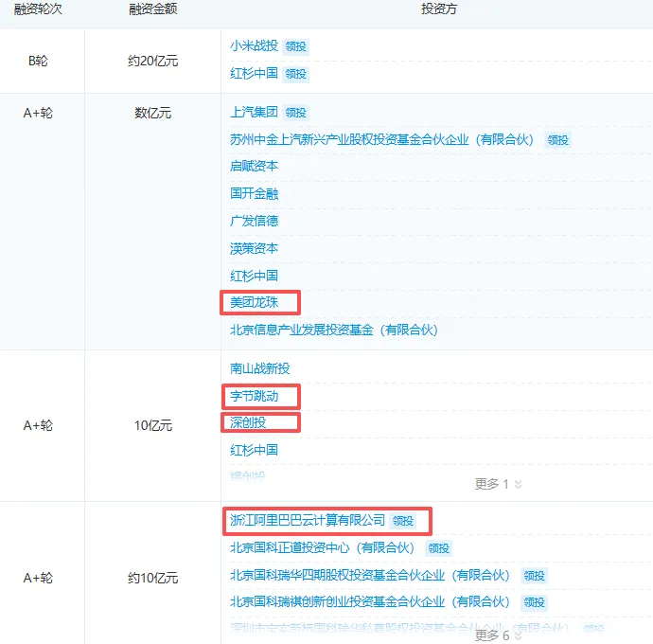Open the 国开金融 investor link
Viewport: 653px width, 644px height.
(x=254, y=193)
